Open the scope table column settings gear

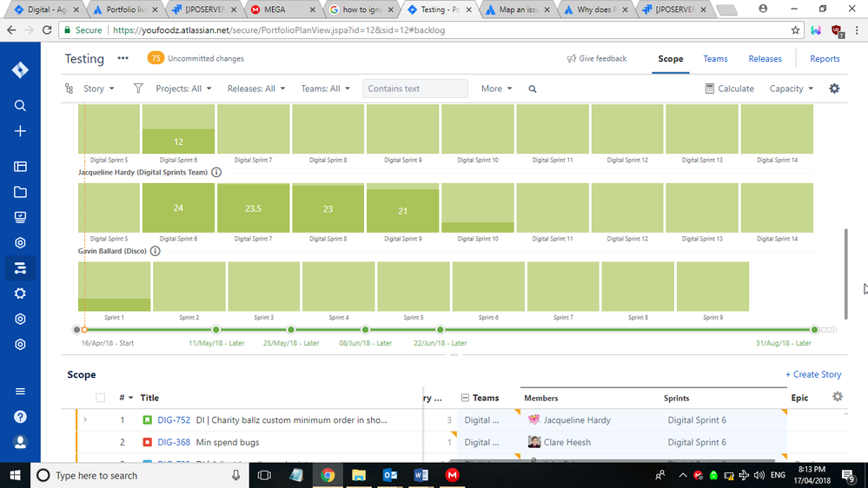(838, 396)
